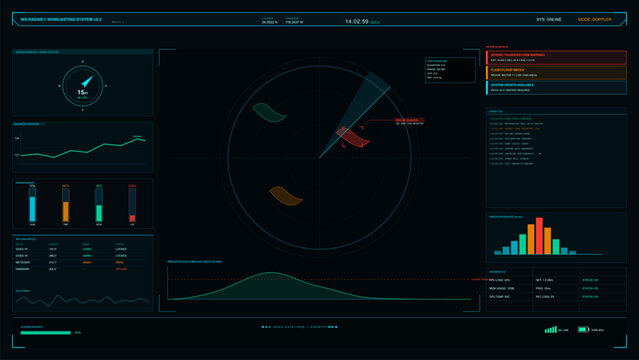Click the 15 kt wind speed readout
The width and height of the screenshot is (639, 360).
[x=82, y=93]
